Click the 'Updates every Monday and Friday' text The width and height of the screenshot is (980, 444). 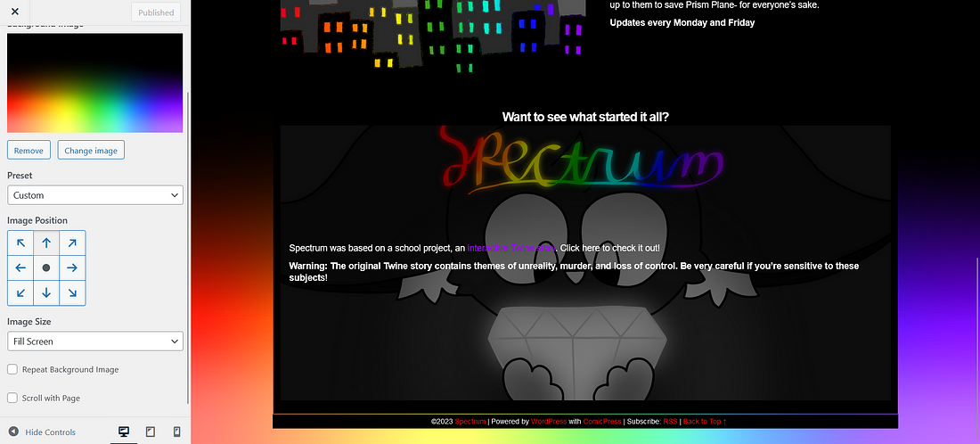[x=682, y=22]
